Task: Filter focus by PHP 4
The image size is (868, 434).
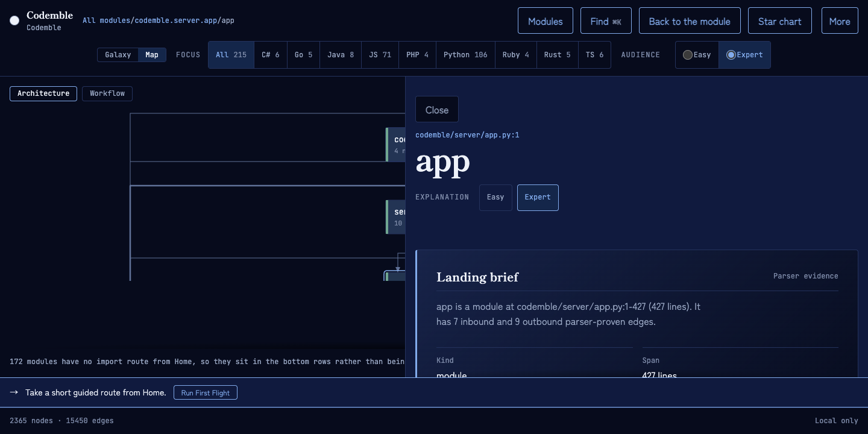Action: pyautogui.click(x=418, y=55)
